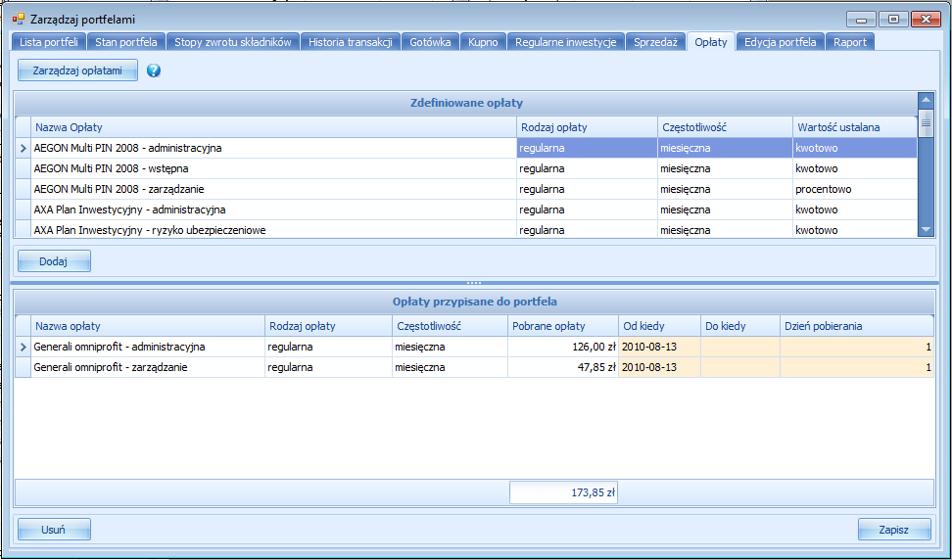
Task: Select AEGON Multi PIN 2008 - administracyjna row
Action: coord(466,148)
